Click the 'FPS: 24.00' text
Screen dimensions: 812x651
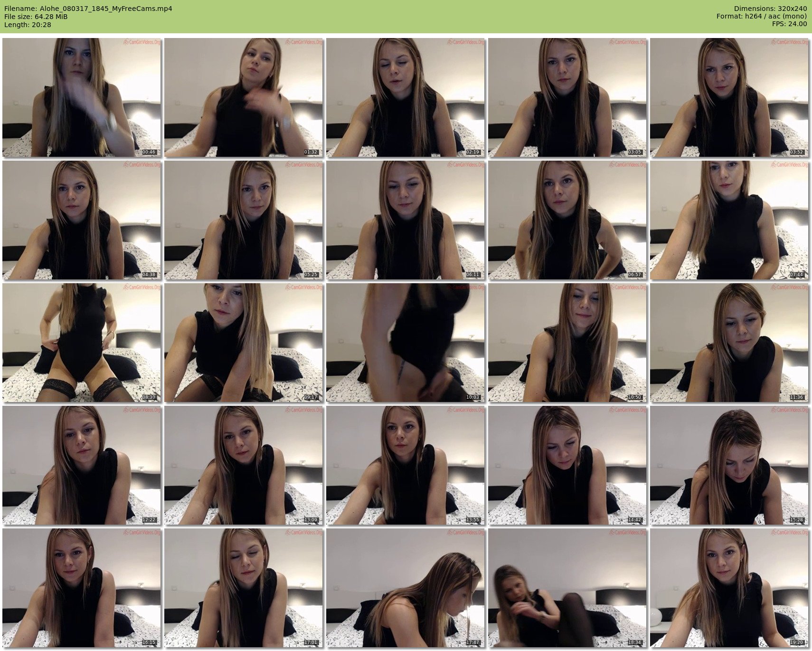coord(789,24)
